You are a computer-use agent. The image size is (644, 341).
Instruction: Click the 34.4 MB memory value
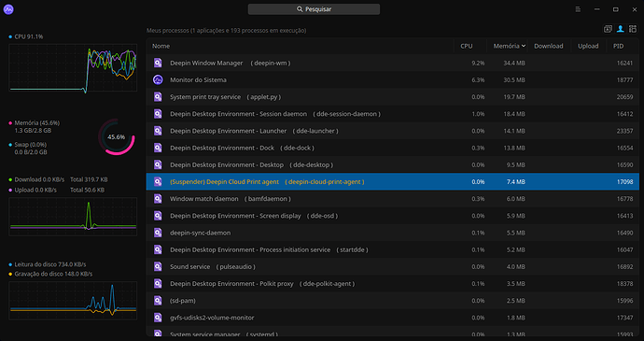(x=514, y=63)
